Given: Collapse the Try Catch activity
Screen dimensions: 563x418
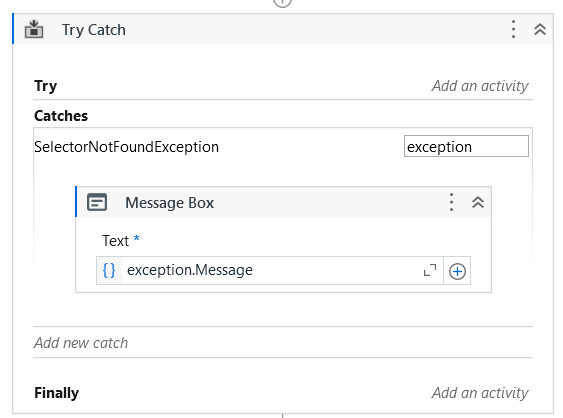Looking at the screenshot, I should pos(540,29).
